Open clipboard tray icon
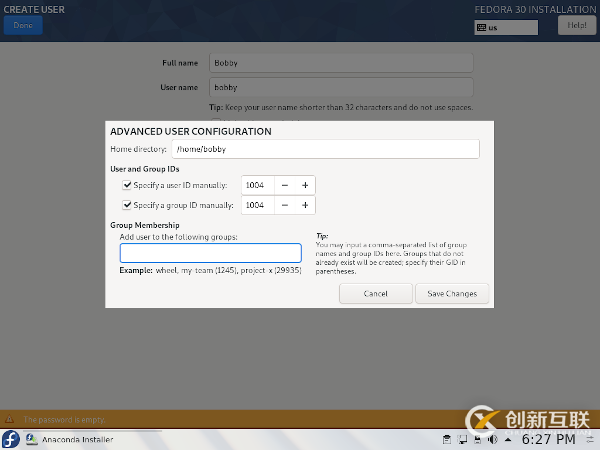 click(x=447, y=439)
